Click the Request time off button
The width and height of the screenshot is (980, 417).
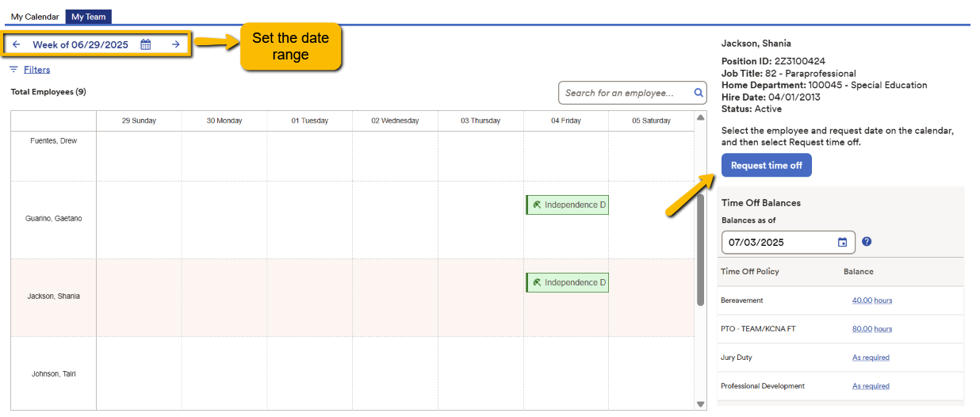[x=767, y=166]
